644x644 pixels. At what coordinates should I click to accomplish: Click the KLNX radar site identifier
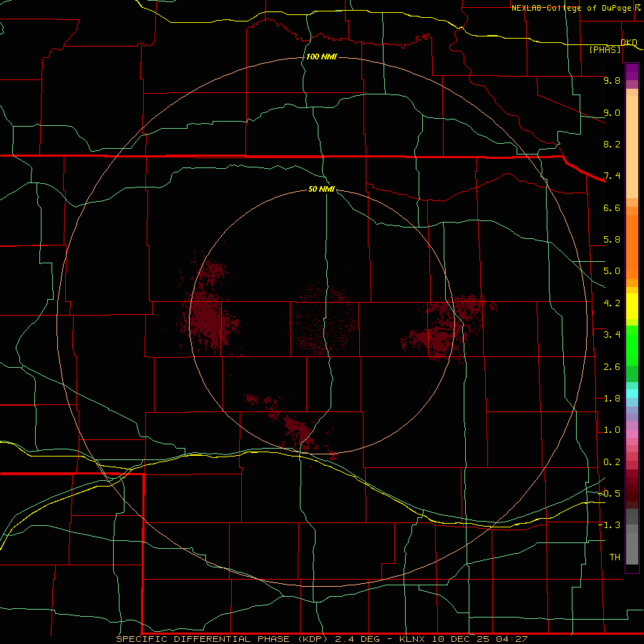click(412, 639)
